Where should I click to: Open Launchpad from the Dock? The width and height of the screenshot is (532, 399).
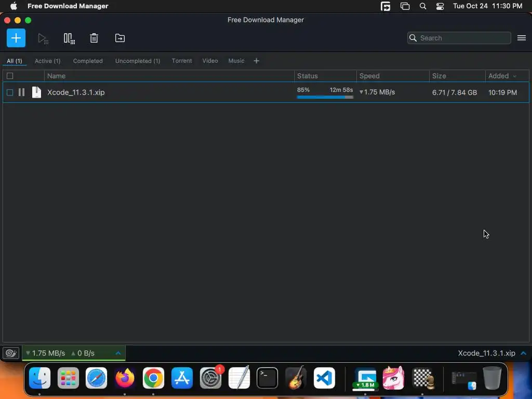pyautogui.click(x=68, y=378)
